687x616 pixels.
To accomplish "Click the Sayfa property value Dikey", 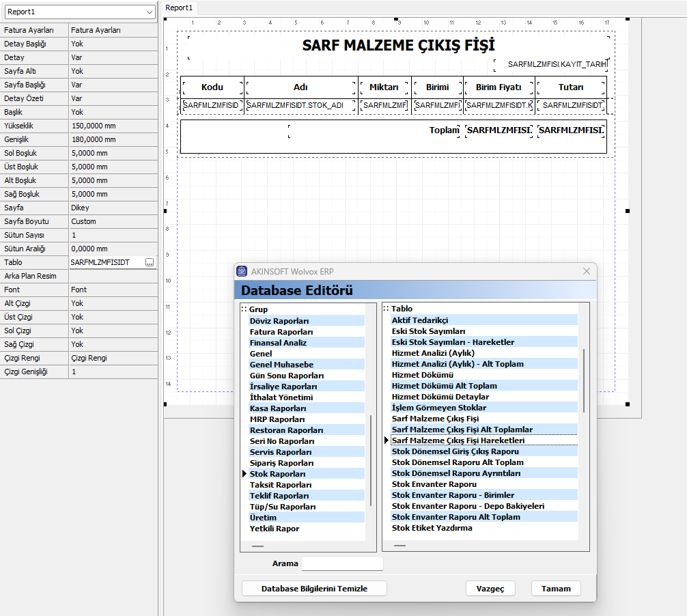I will [113, 208].
